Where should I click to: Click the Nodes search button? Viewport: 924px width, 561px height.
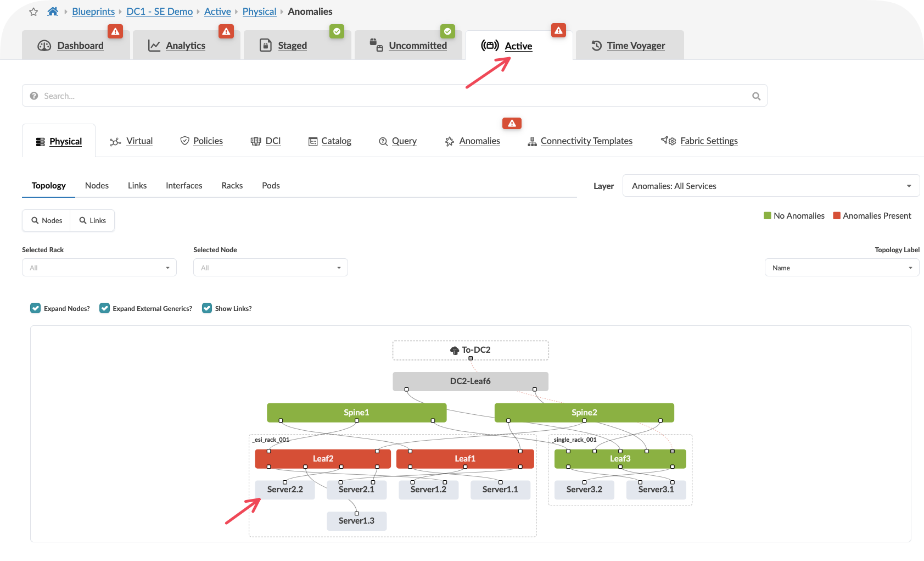[47, 220]
